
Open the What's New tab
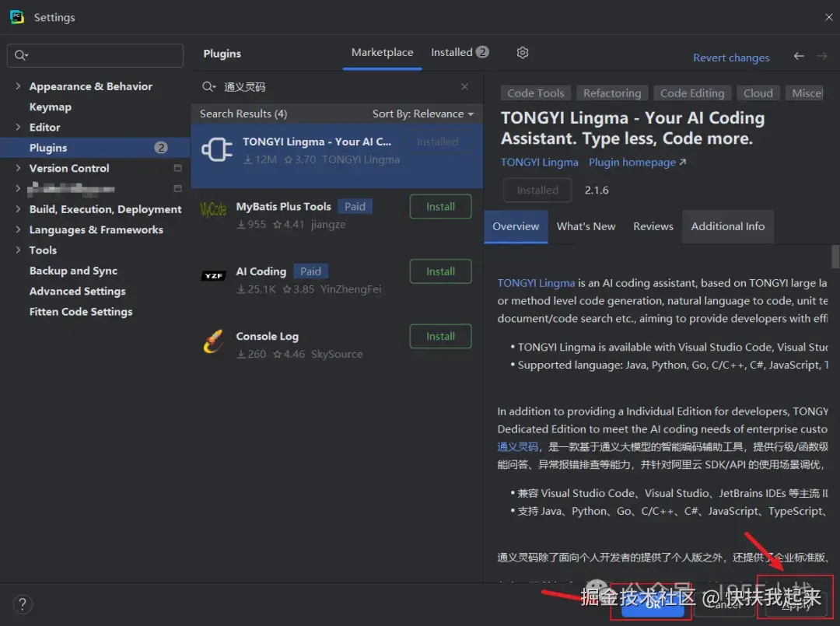[x=586, y=226]
